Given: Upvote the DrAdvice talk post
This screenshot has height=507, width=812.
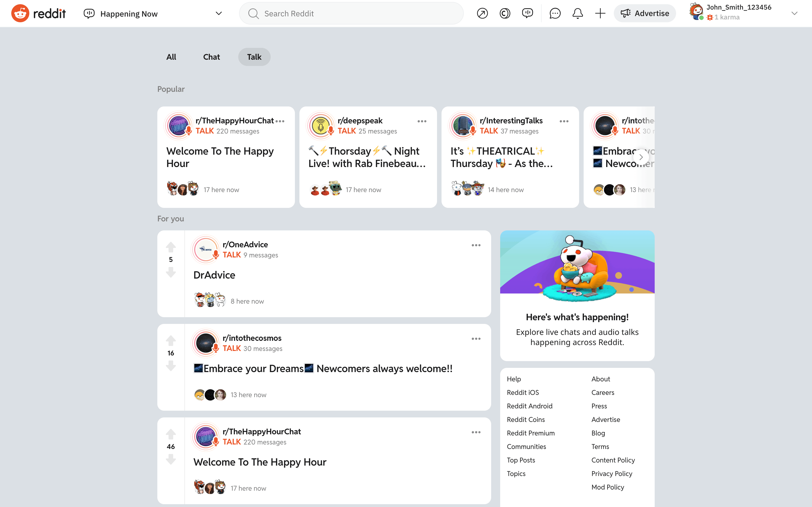Looking at the screenshot, I should click(x=171, y=247).
